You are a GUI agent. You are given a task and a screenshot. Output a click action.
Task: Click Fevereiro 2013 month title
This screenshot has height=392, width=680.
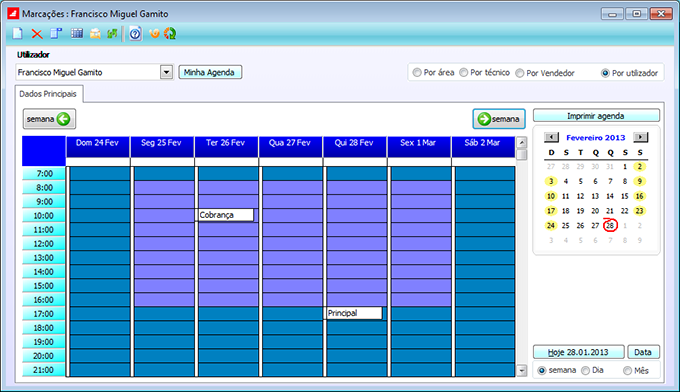(596, 138)
